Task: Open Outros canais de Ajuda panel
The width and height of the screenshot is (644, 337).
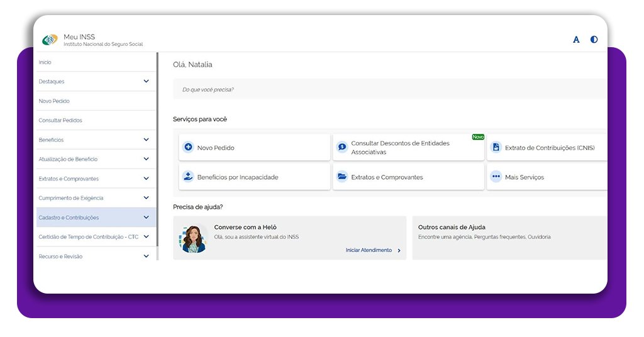Action: (x=509, y=238)
